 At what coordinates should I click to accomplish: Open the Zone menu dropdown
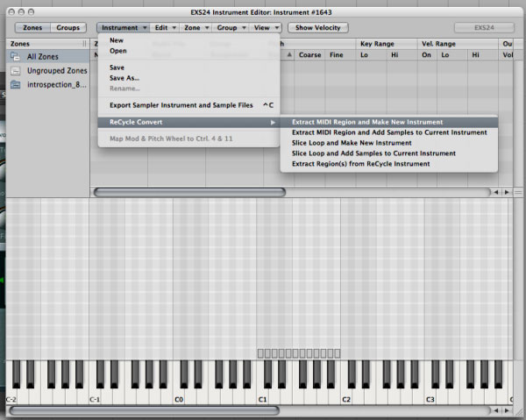click(x=195, y=27)
